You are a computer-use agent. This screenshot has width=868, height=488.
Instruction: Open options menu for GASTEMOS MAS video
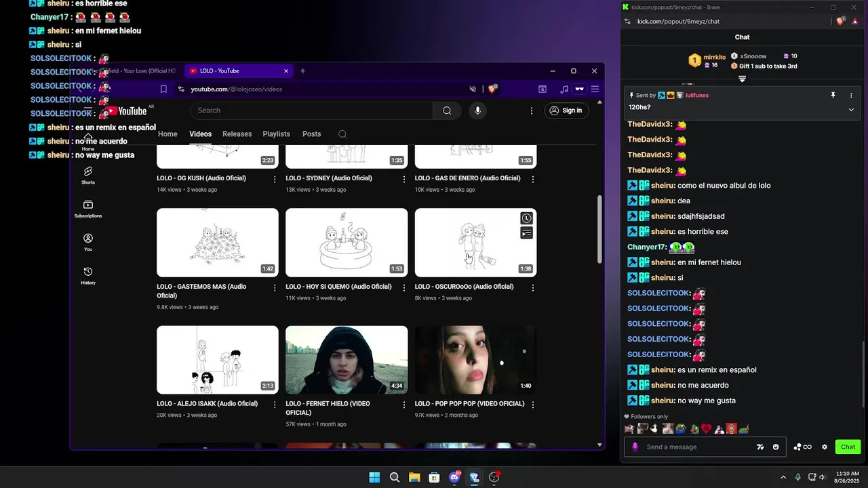coord(275,287)
